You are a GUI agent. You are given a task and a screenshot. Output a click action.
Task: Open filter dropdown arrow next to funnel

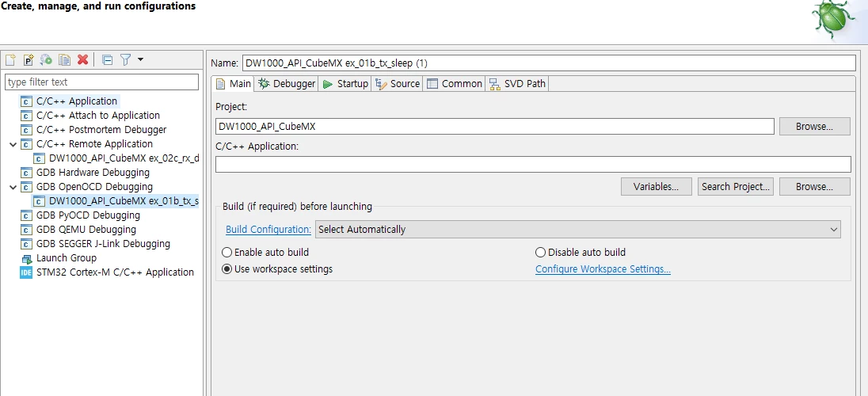tap(141, 59)
